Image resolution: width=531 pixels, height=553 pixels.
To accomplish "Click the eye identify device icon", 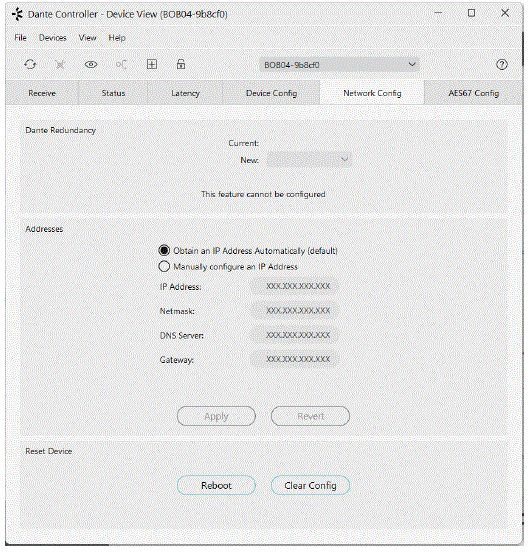I will tap(91, 65).
